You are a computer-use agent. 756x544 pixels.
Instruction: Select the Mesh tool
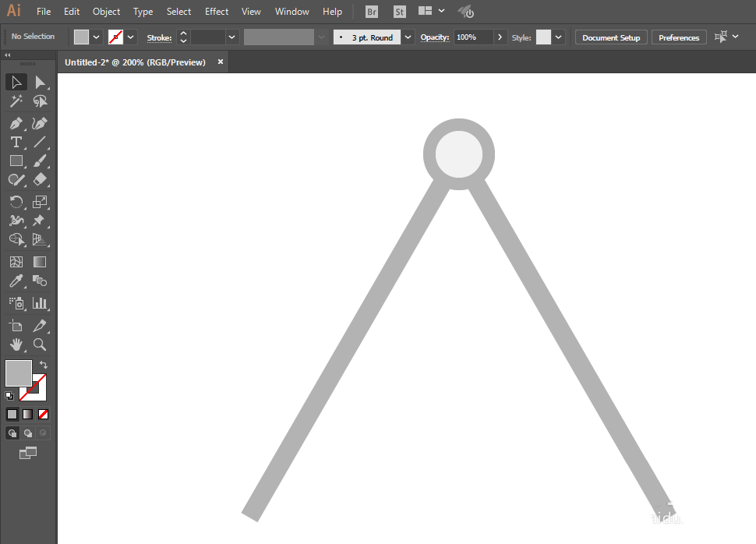[x=16, y=262]
